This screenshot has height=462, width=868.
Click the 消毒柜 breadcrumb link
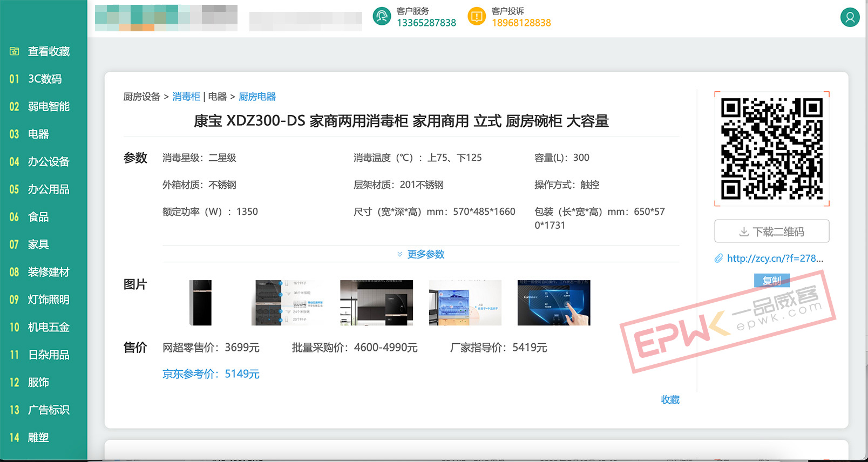click(186, 97)
